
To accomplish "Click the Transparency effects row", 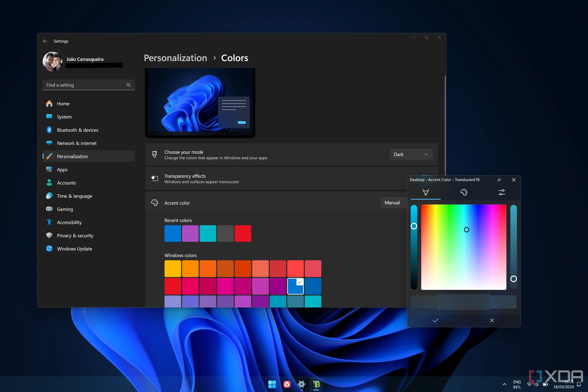I will 292,179.
